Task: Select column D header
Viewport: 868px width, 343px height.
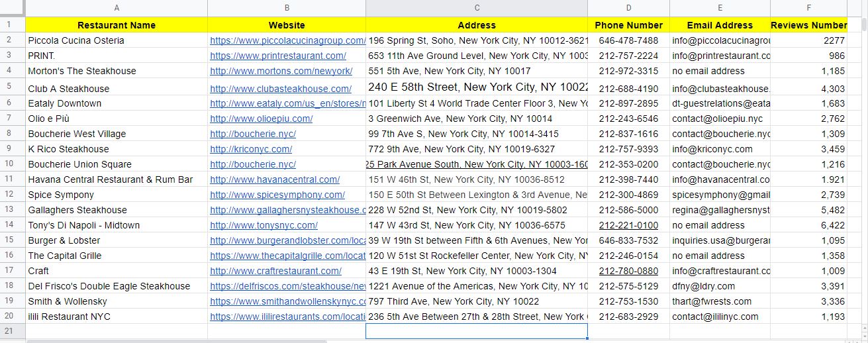Action: (628, 8)
